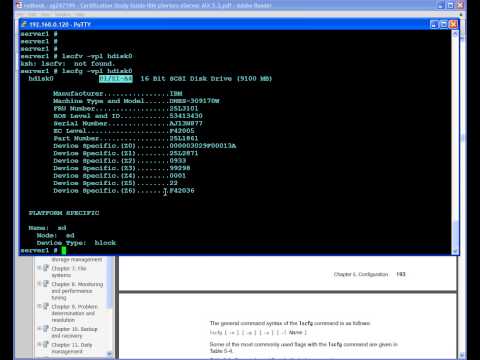The width and height of the screenshot is (480, 360).
Task: Click the Chapter 9 bookmark page icon
Action: click(46, 306)
